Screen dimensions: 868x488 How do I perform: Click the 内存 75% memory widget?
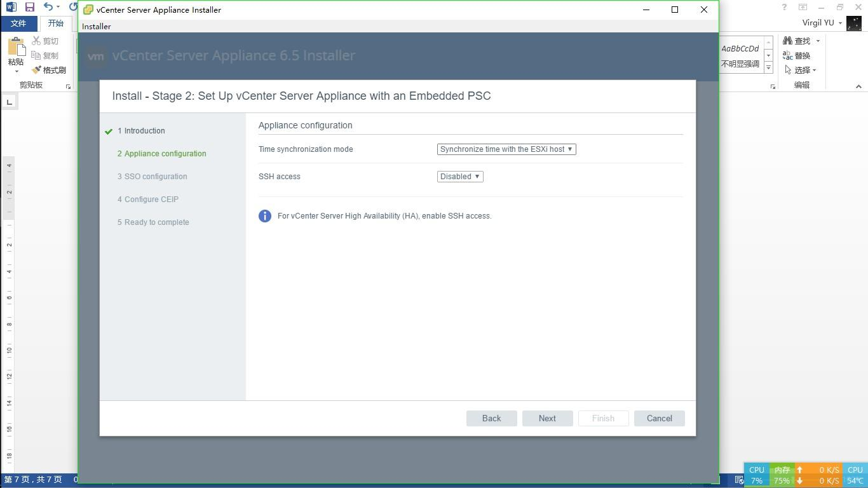coord(782,475)
